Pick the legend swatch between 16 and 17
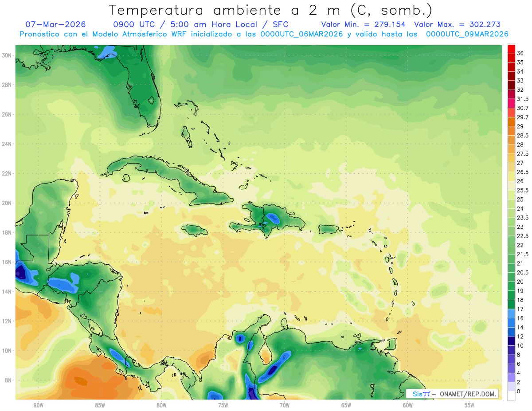 click(511, 313)
